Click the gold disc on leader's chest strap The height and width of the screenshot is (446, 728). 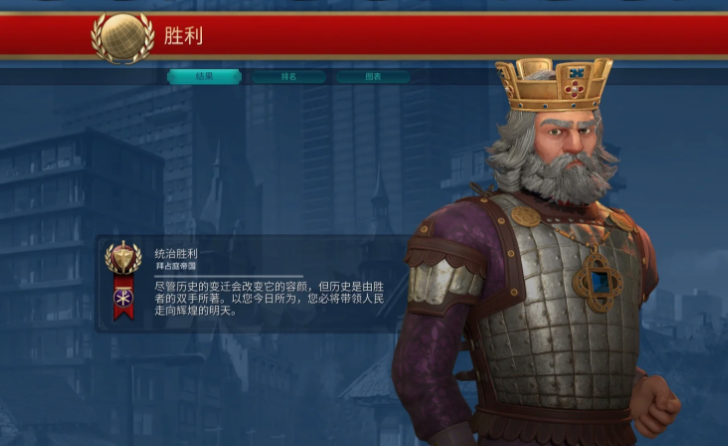[x=526, y=216]
